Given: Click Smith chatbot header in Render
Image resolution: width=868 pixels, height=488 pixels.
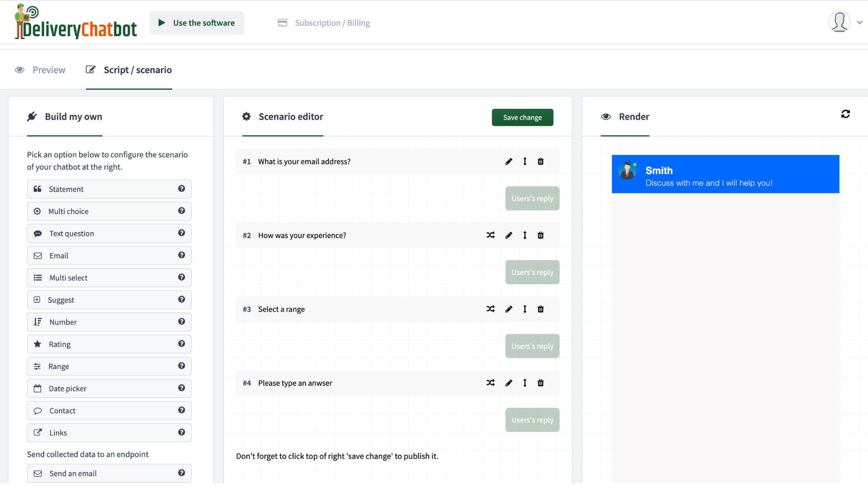Looking at the screenshot, I should click(725, 174).
